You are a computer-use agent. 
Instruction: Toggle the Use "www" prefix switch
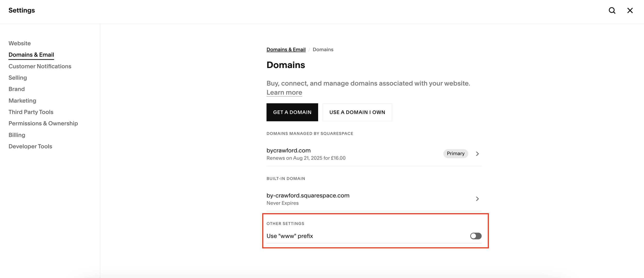[476, 236]
